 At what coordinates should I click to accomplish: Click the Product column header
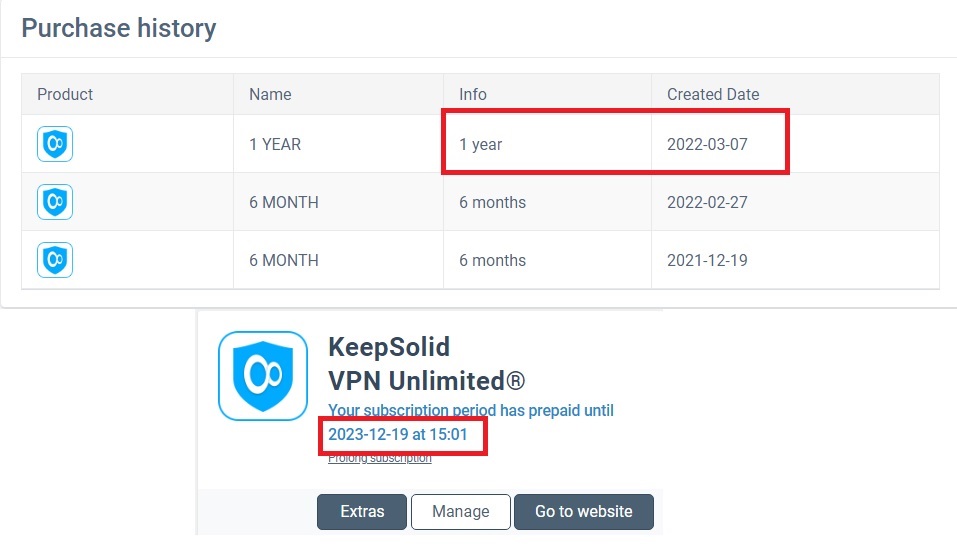tap(65, 94)
